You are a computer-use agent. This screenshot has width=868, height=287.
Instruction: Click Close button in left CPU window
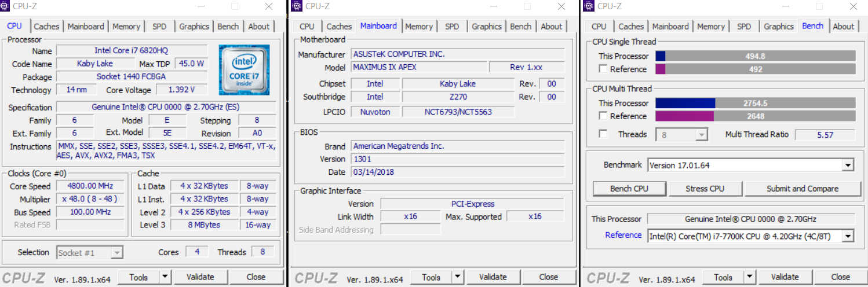(256, 277)
